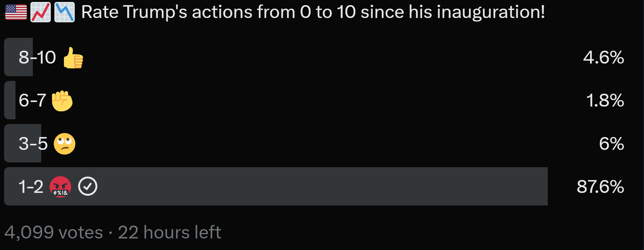This screenshot has height=250, width=644.
Task: Click the red upward chart emoji
Action: pos(40,12)
